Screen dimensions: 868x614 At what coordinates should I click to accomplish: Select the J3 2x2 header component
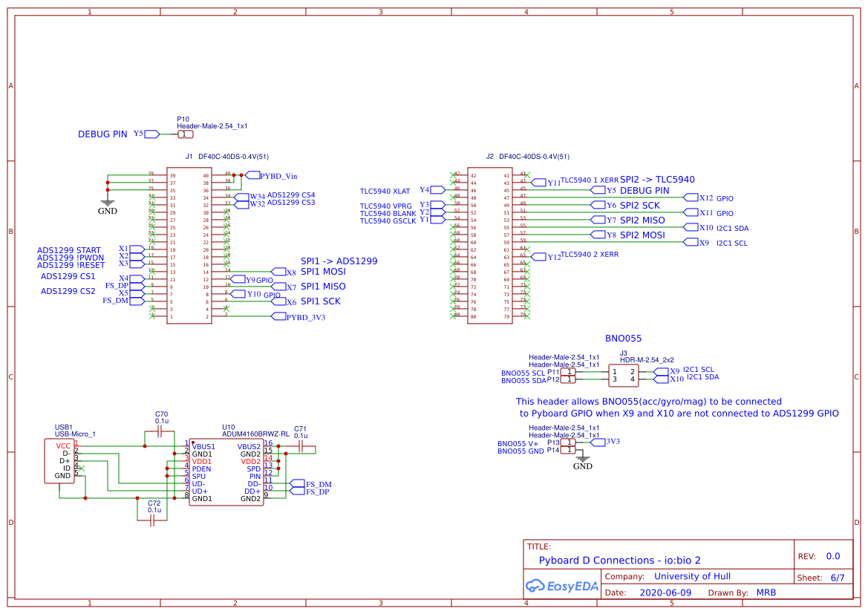click(623, 375)
